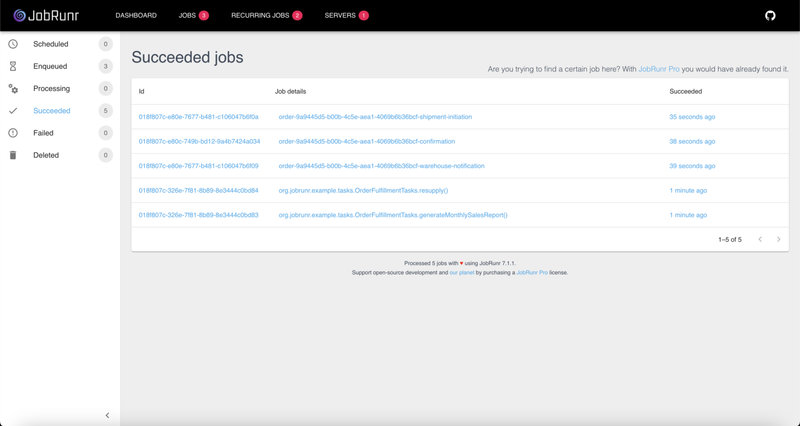800x426 pixels.
Task: Open the Dashboard menu item
Action: pyautogui.click(x=136, y=15)
